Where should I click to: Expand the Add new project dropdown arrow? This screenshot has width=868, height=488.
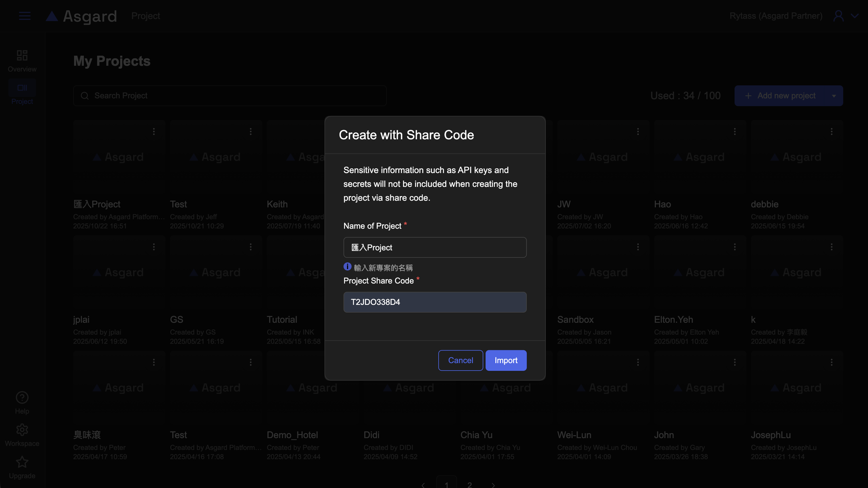click(834, 96)
